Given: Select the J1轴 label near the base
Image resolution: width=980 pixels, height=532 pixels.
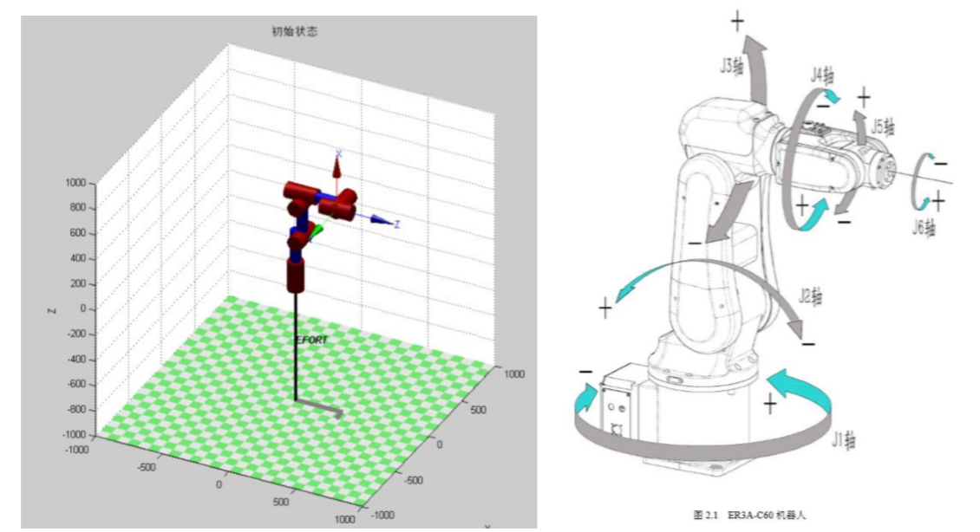Looking at the screenshot, I should [845, 439].
